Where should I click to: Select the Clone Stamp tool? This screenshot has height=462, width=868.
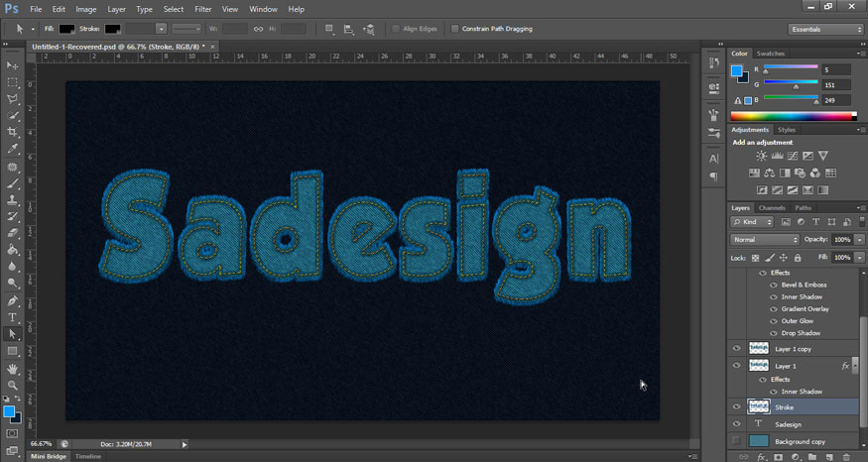pos(12,199)
